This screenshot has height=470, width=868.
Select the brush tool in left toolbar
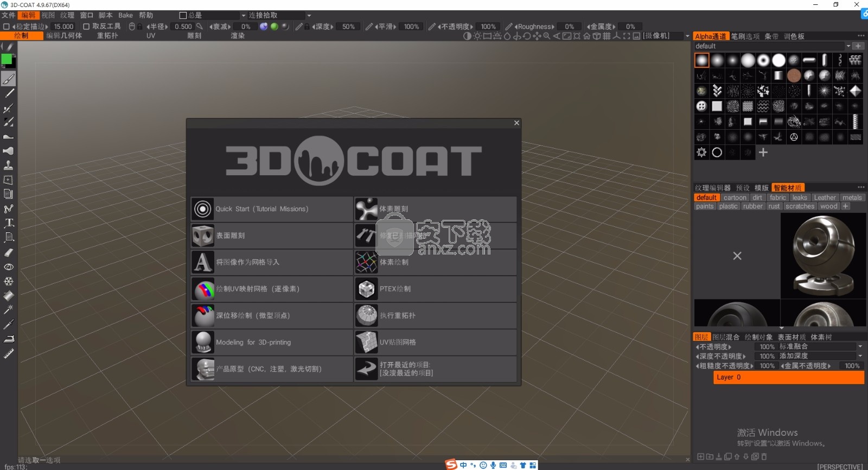pos(8,79)
